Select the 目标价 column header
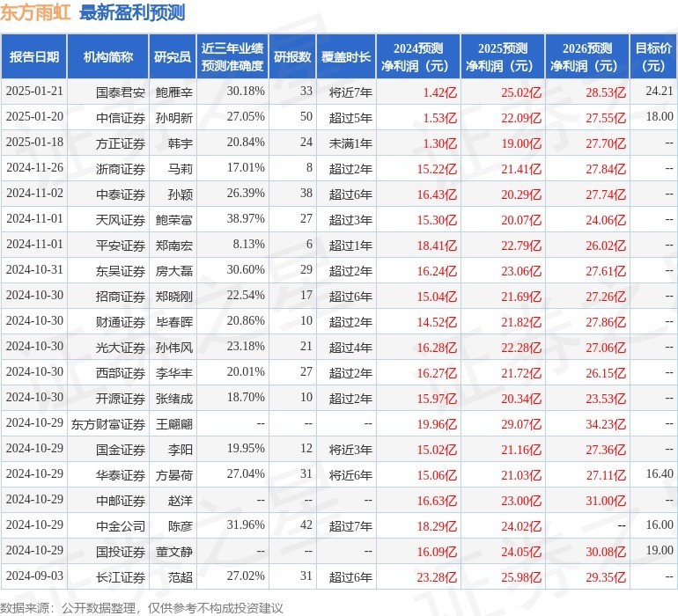This screenshot has height=616, width=678. pos(653,57)
